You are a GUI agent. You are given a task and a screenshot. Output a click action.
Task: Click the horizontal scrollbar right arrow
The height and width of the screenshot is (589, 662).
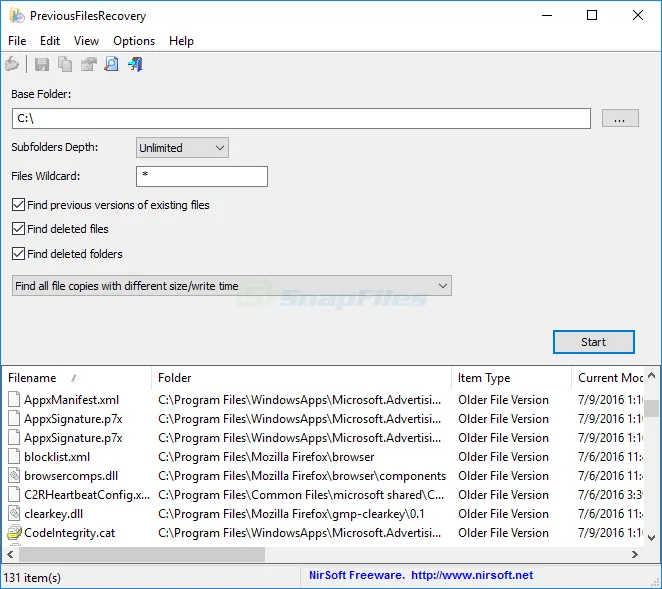(635, 554)
